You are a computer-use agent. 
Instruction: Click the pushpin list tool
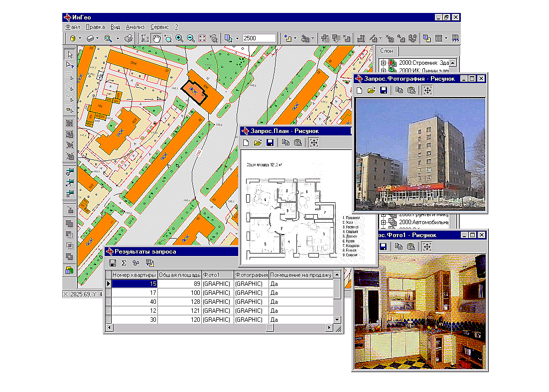[70, 193]
